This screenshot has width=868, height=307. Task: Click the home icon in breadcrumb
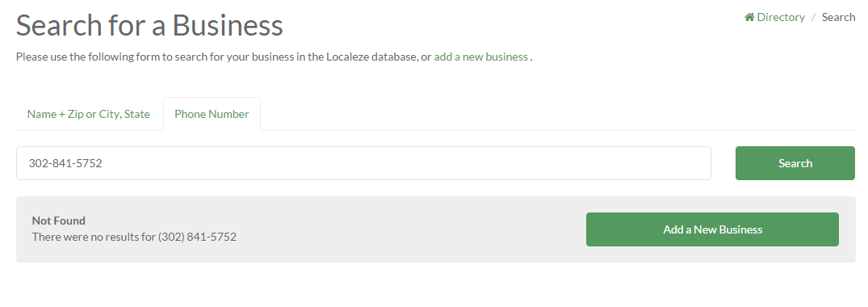click(749, 17)
